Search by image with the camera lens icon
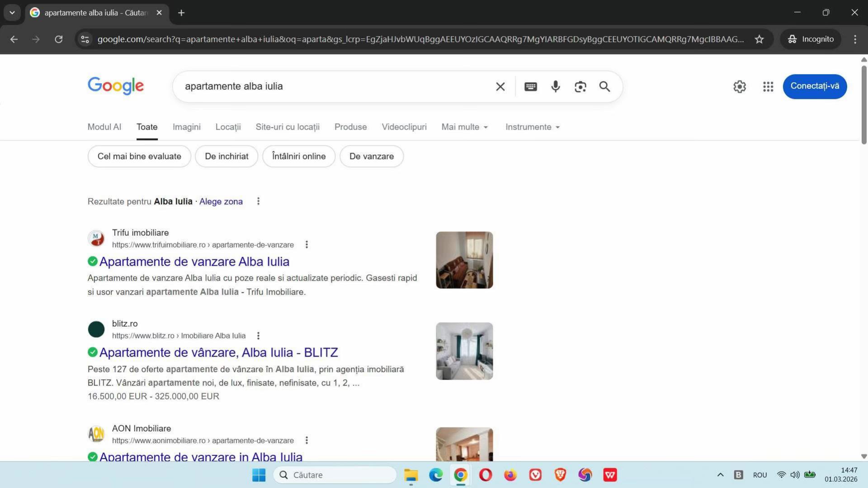 pos(580,86)
